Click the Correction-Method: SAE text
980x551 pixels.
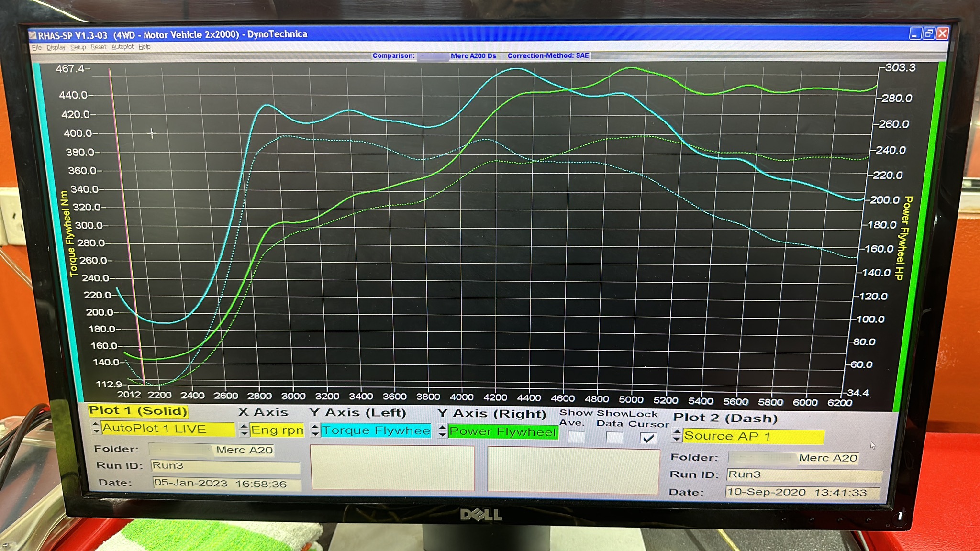[548, 56]
